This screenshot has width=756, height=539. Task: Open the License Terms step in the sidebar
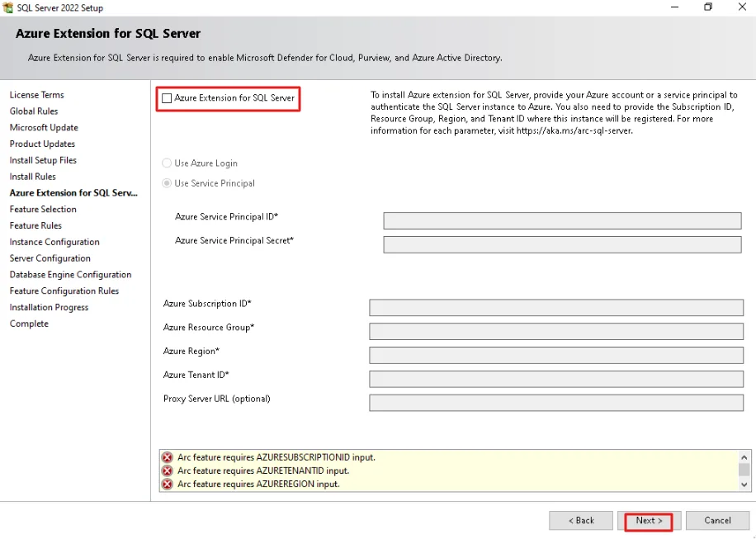[x=36, y=95]
